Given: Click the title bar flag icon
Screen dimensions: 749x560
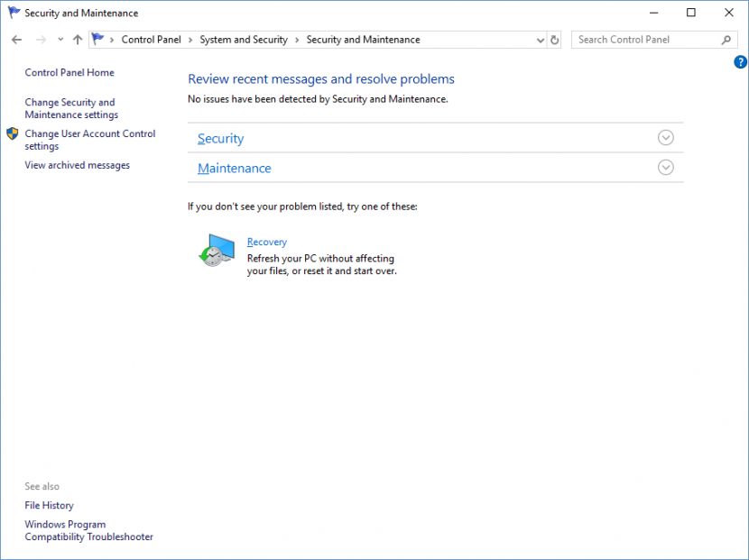Looking at the screenshot, I should [14, 13].
